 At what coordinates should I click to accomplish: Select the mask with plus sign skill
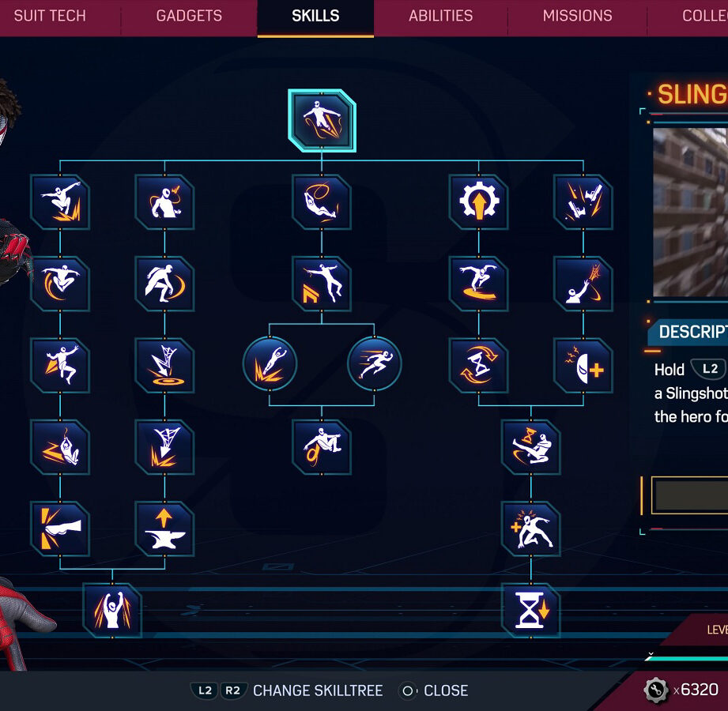tap(583, 365)
